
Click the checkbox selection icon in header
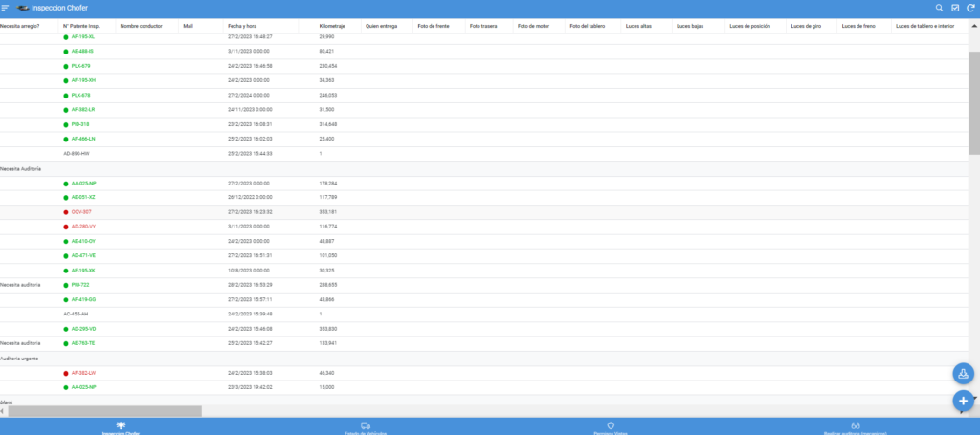(x=954, y=8)
